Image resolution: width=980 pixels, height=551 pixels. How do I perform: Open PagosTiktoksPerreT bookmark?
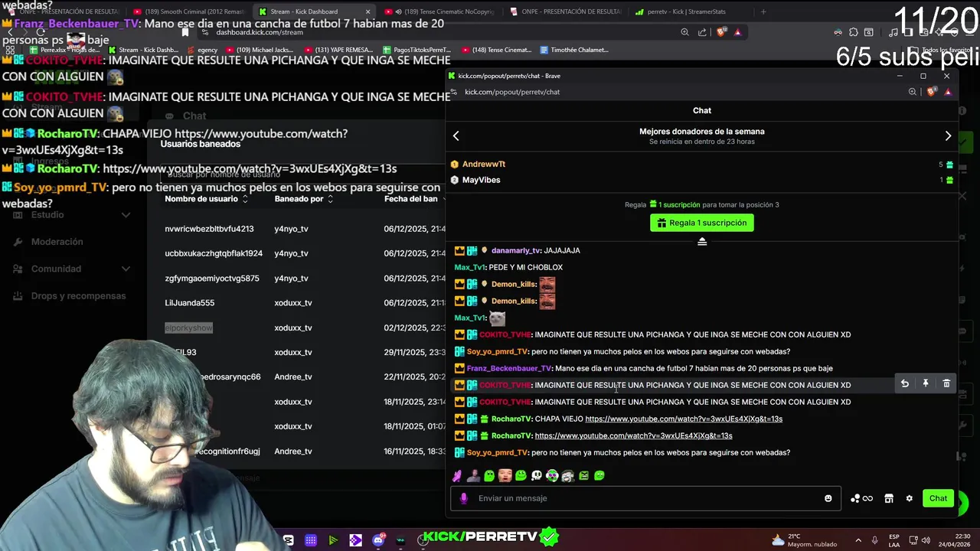(x=416, y=50)
